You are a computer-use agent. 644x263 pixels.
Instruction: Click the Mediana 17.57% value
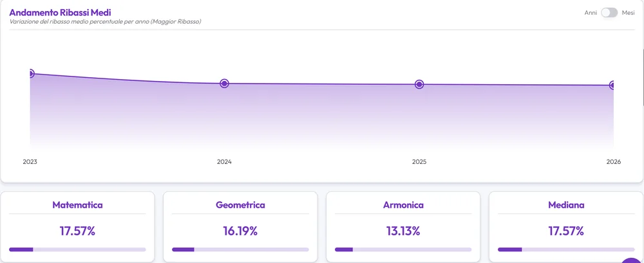[566, 231]
